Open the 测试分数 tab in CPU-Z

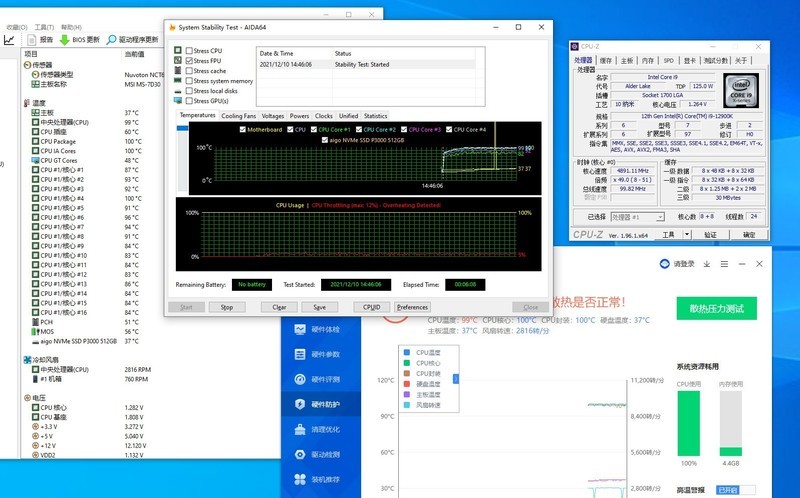pos(715,60)
